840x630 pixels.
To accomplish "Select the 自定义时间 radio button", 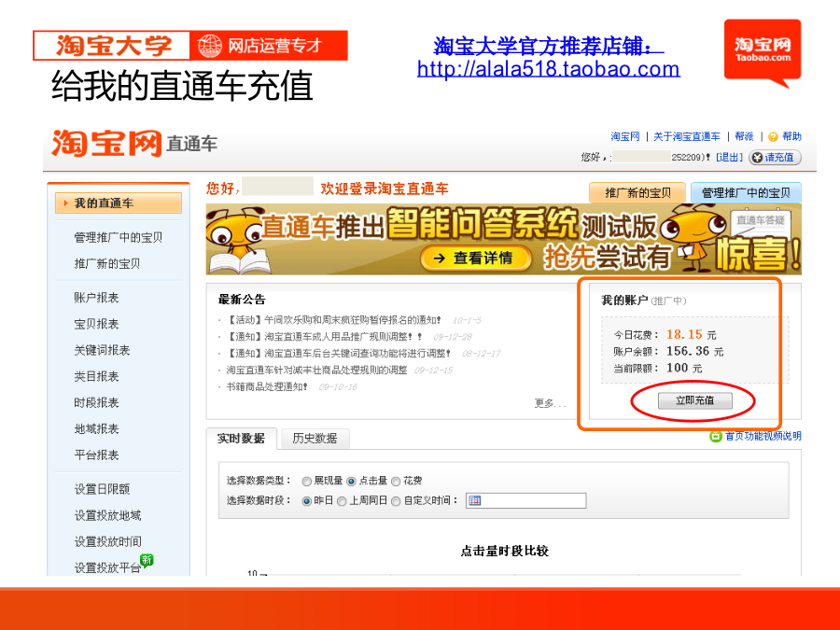I will (x=396, y=501).
